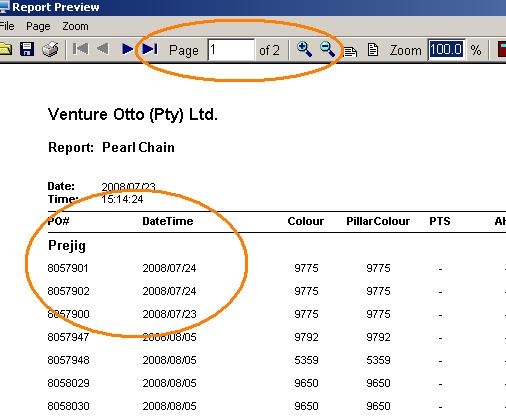The height and width of the screenshot is (416, 506).
Task: Click the Zoom percentage field showing 100.0
Action: pos(446,50)
